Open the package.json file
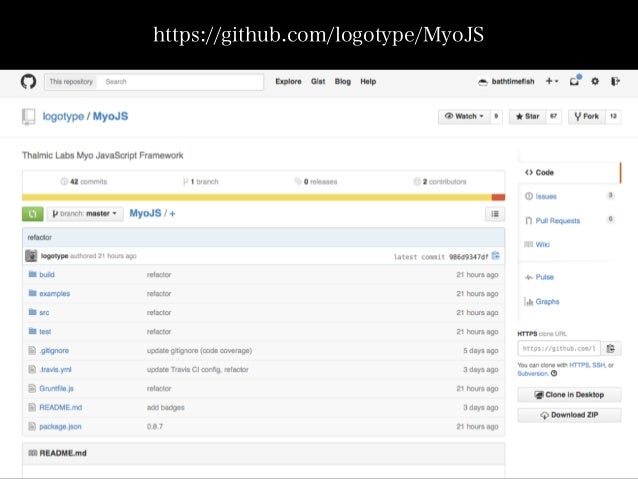638x479 pixels. coord(60,427)
